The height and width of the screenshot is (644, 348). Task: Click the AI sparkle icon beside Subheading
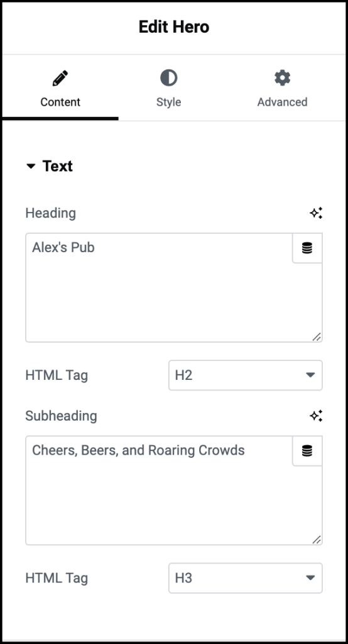[x=316, y=416]
